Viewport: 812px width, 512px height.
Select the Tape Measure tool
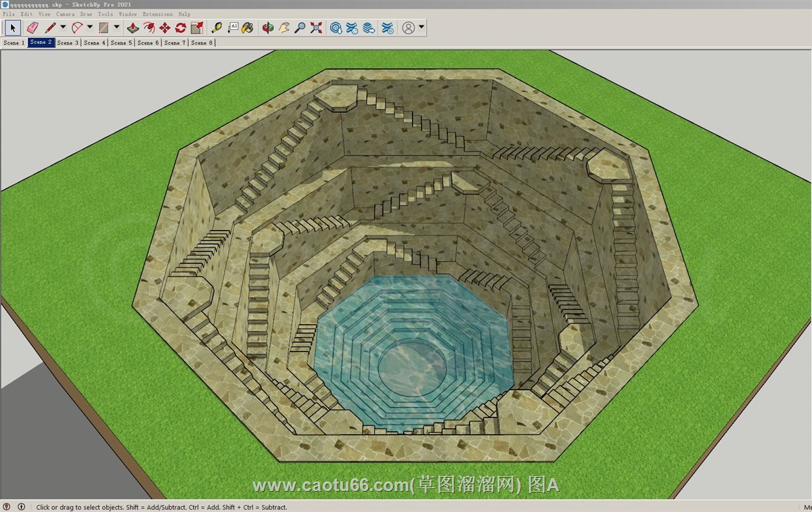(x=217, y=28)
